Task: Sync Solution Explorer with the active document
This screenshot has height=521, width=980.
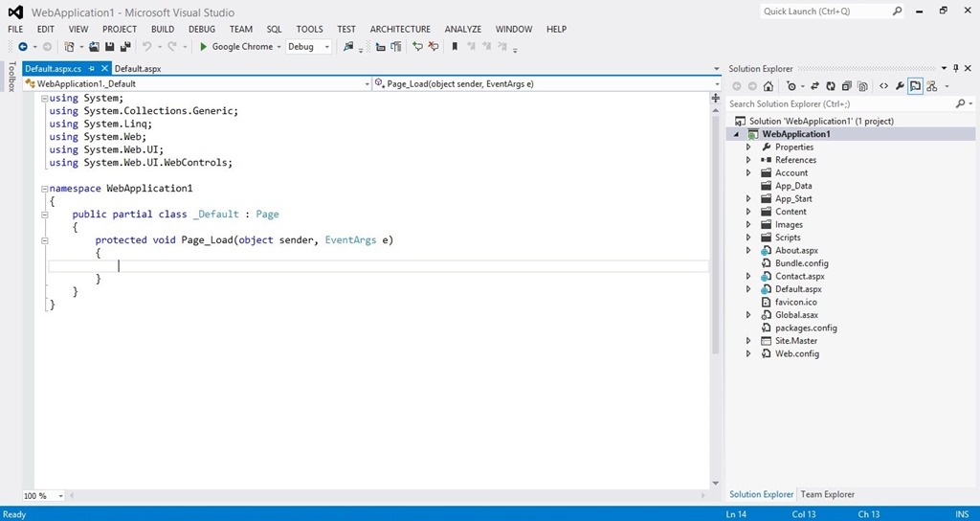Action: [x=815, y=86]
